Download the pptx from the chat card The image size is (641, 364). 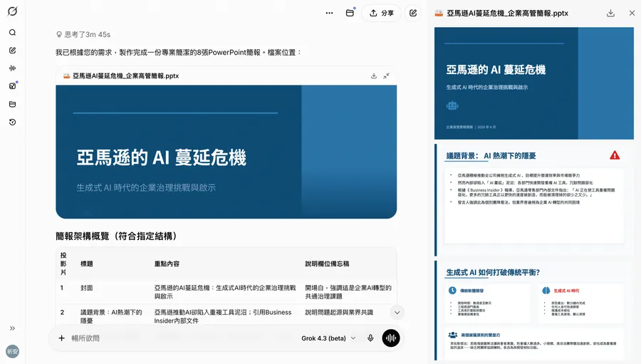(374, 76)
